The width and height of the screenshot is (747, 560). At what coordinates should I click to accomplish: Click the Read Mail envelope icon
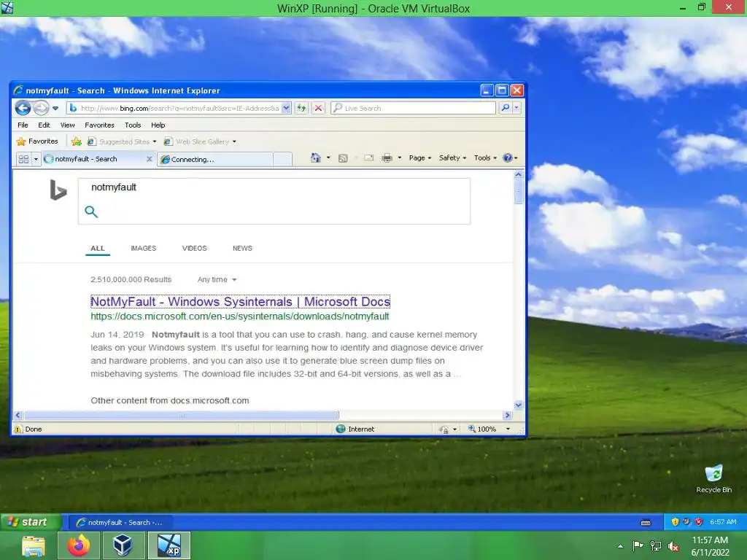click(x=368, y=157)
